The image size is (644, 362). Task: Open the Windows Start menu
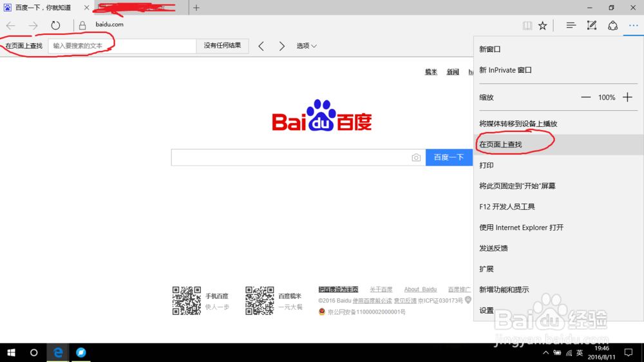pos(11,352)
